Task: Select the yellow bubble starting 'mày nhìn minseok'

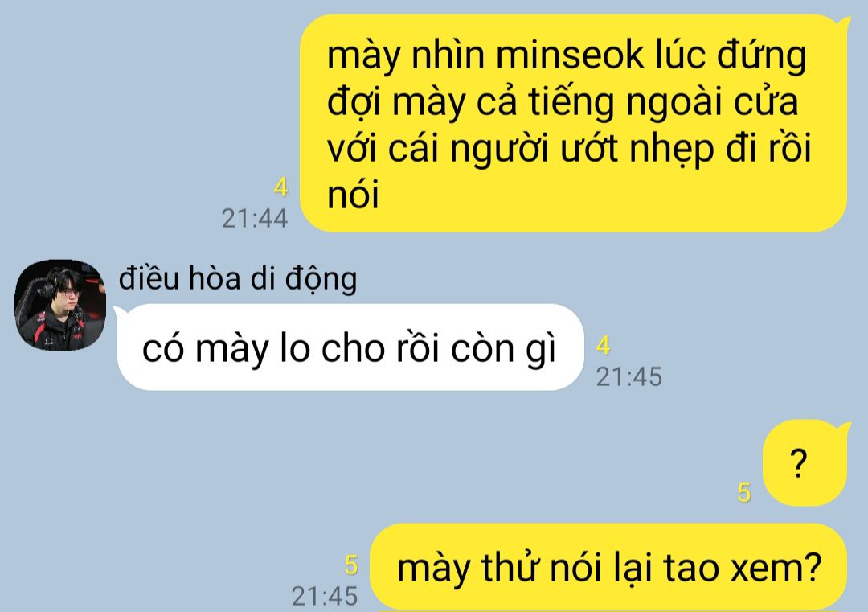Action: click(575, 123)
